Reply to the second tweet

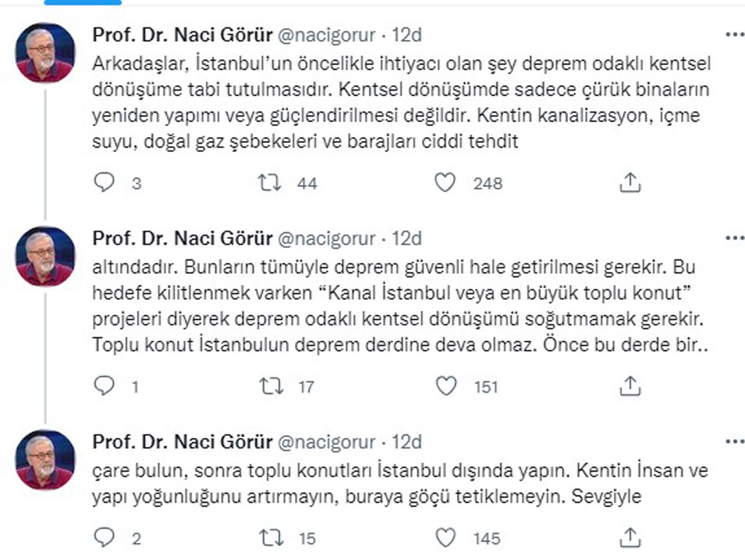pos(105,385)
